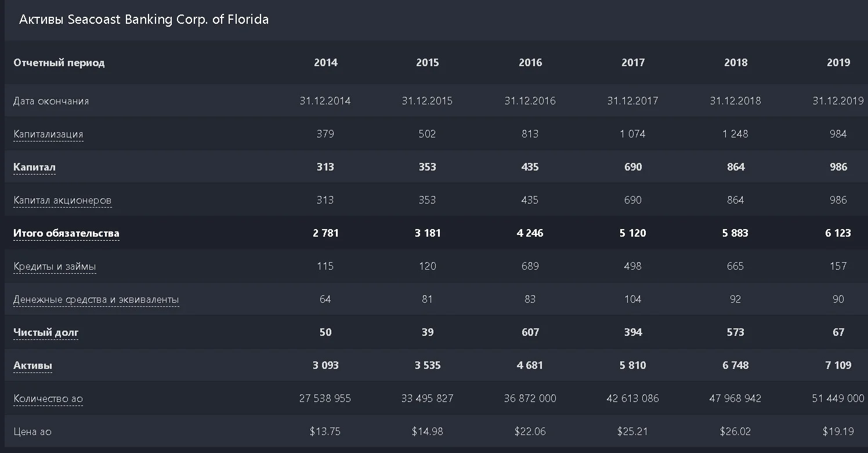
Task: Click total liabilities value 6 123
Action: pos(838,233)
